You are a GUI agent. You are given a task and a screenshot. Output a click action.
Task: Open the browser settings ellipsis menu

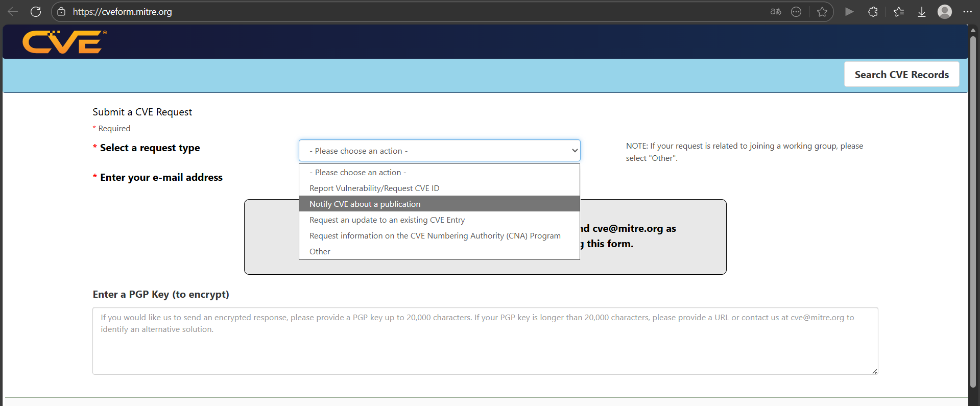pos(968,12)
